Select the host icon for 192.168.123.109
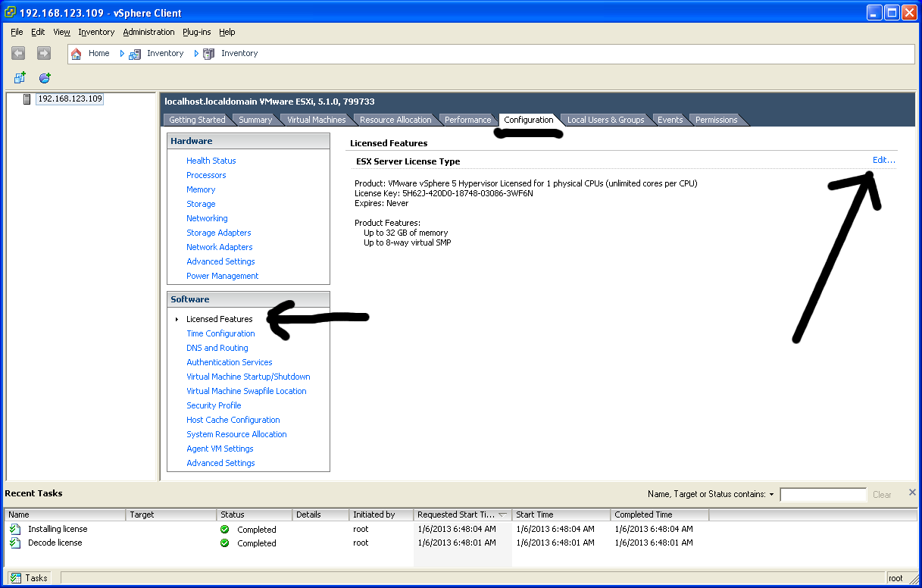This screenshot has height=588, width=922. pos(27,99)
